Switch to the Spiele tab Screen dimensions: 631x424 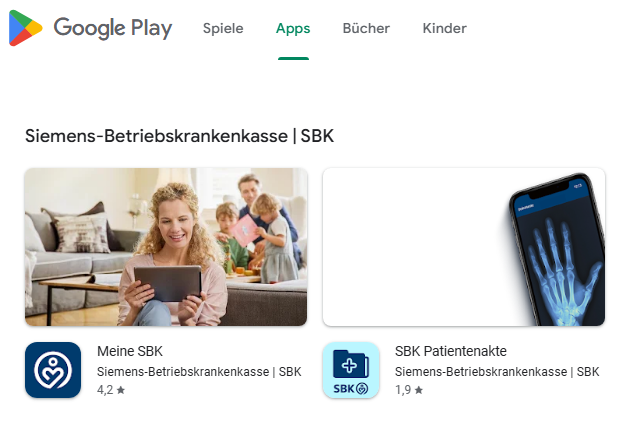coord(223,28)
